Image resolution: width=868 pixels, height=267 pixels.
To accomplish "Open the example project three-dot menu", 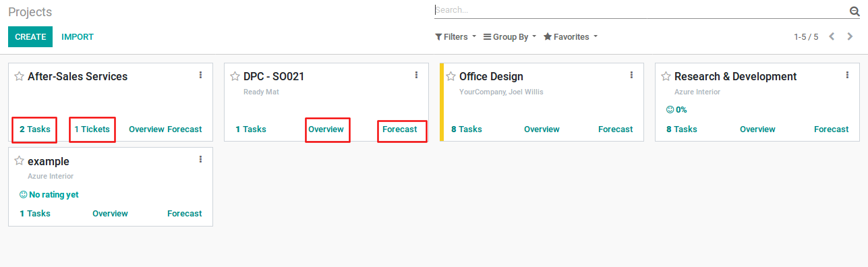I will click(x=200, y=160).
